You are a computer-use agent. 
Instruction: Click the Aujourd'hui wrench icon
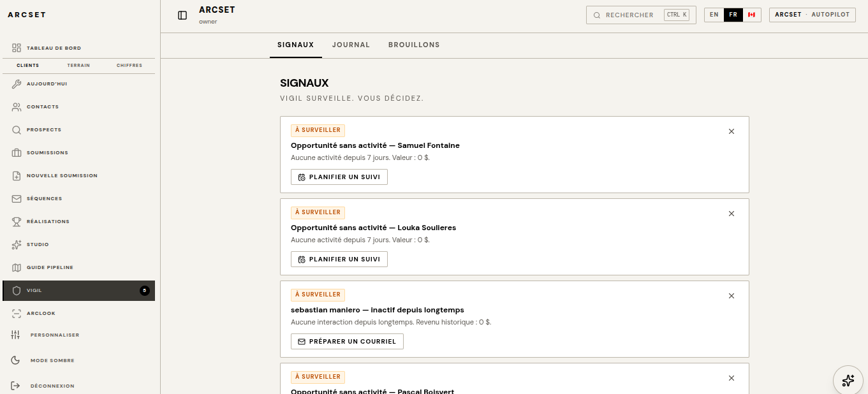[x=17, y=84]
